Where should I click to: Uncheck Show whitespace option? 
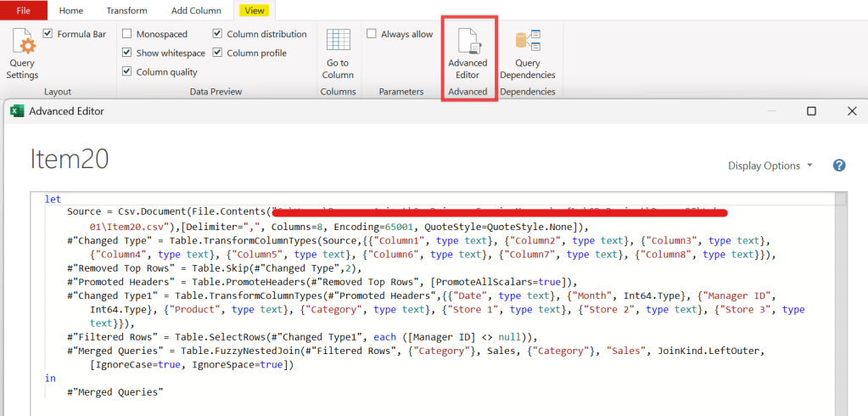pos(127,53)
